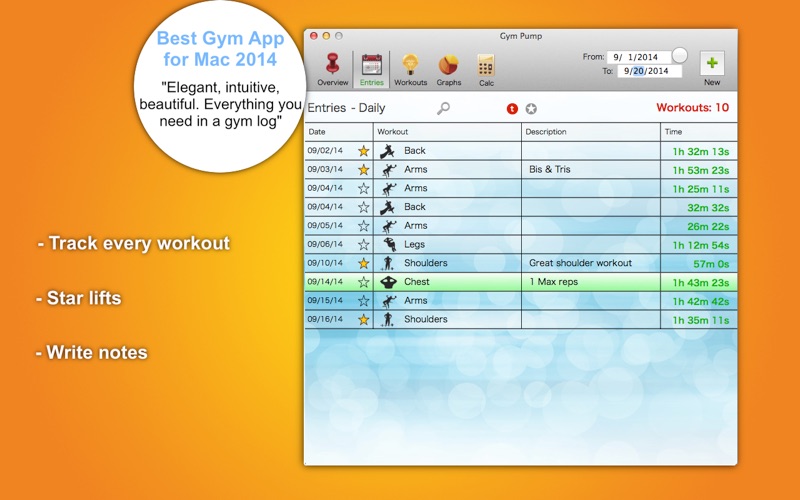The height and width of the screenshot is (500, 800).
Task: Open the Overview pushpin tab
Action: coord(333,69)
